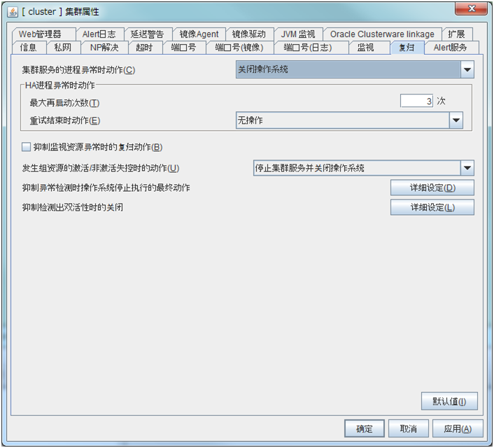Open the Alert服务 tab
Viewport: 494px width, 448px height.
(x=451, y=48)
